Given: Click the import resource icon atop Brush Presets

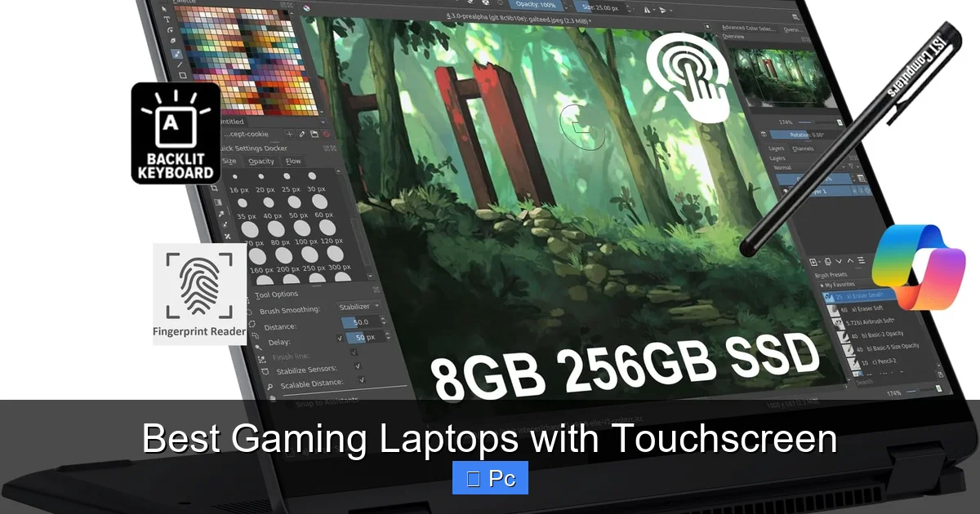Looking at the screenshot, I should [x=826, y=261].
